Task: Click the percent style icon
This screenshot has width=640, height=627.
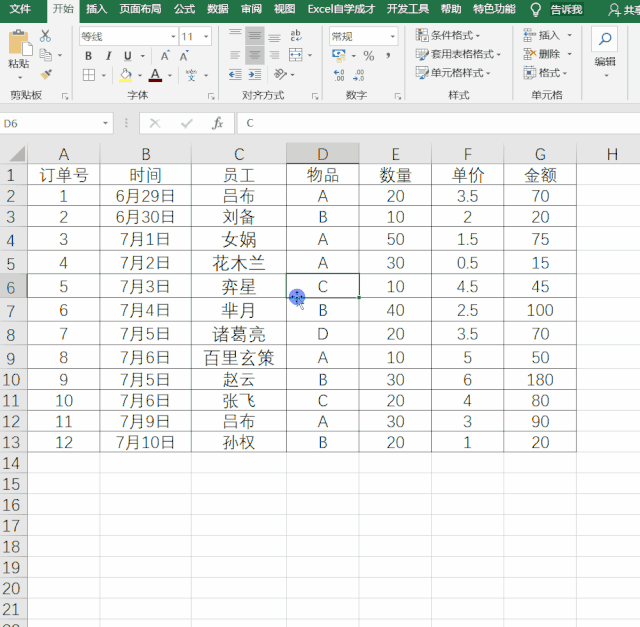Action: pyautogui.click(x=369, y=56)
